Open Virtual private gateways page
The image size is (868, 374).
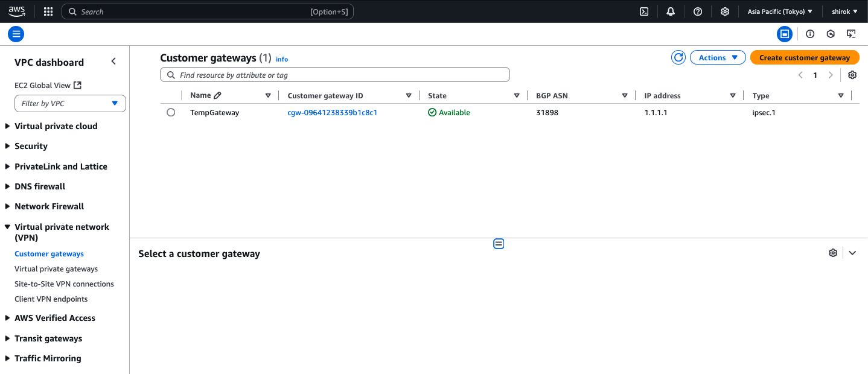pos(56,269)
